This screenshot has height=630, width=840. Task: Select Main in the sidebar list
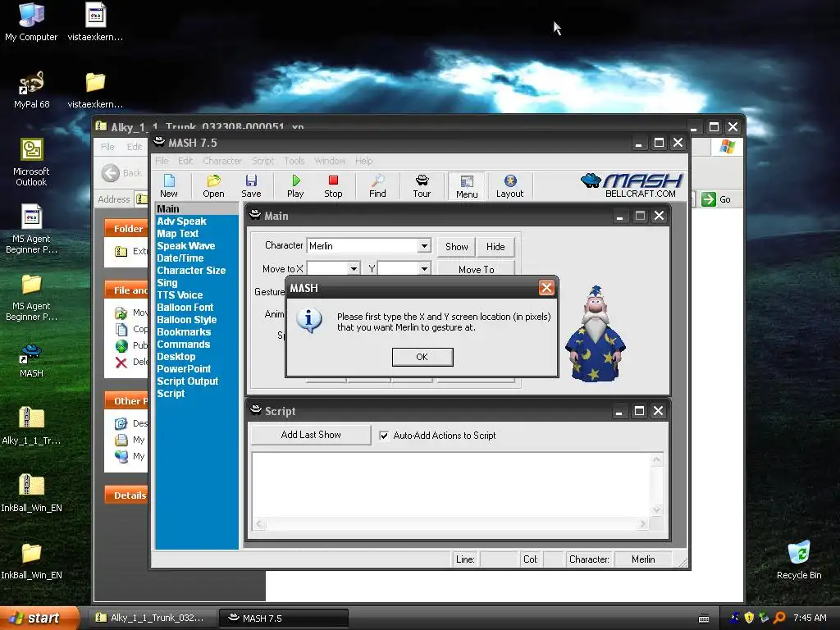pyautogui.click(x=197, y=209)
